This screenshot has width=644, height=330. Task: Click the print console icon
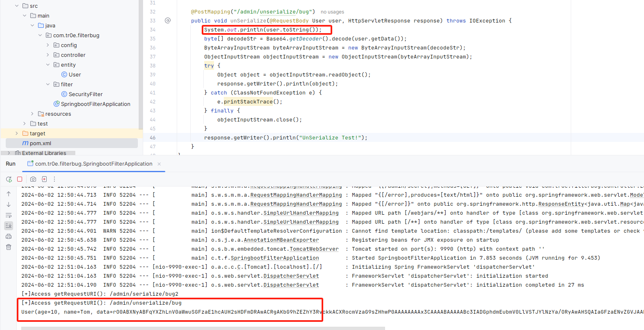(x=9, y=236)
